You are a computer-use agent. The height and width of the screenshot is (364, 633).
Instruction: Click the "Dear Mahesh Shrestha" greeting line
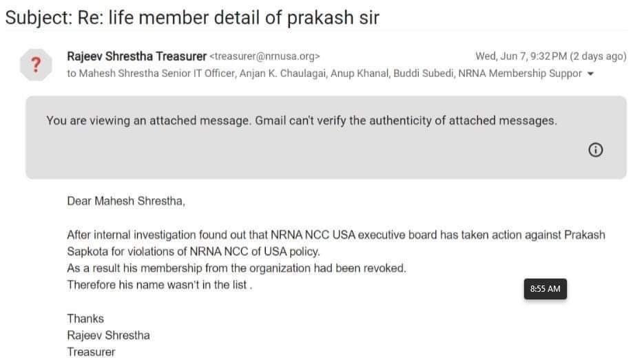(126, 202)
